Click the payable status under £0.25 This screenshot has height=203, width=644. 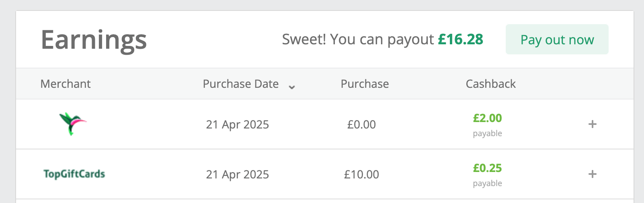click(488, 184)
